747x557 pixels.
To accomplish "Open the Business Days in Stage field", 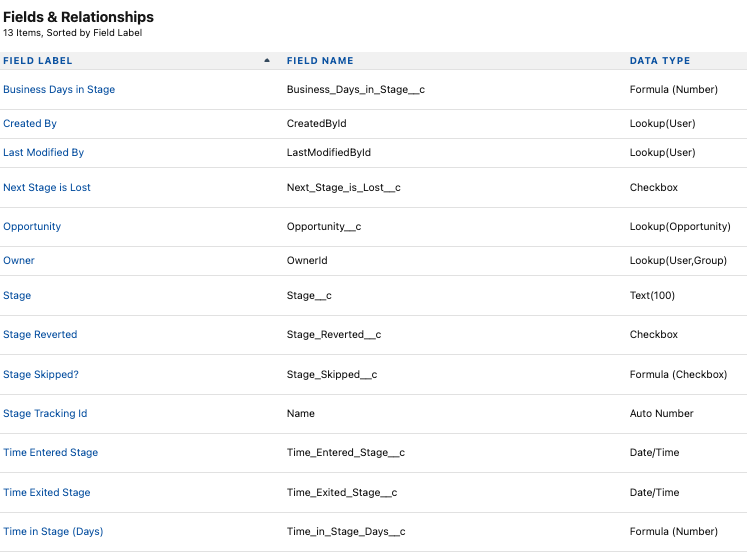I will click(59, 90).
